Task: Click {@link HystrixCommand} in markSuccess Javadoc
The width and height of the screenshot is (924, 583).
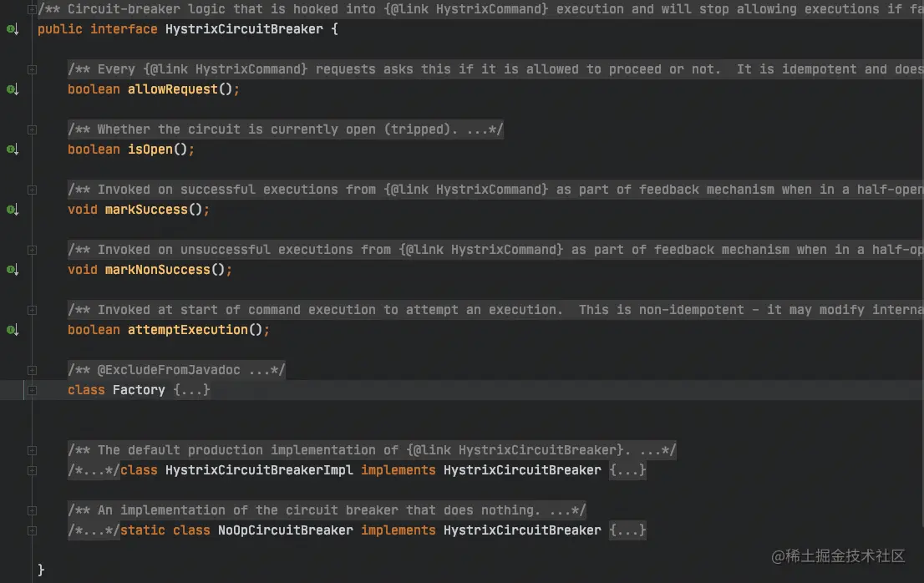Action: (466, 190)
